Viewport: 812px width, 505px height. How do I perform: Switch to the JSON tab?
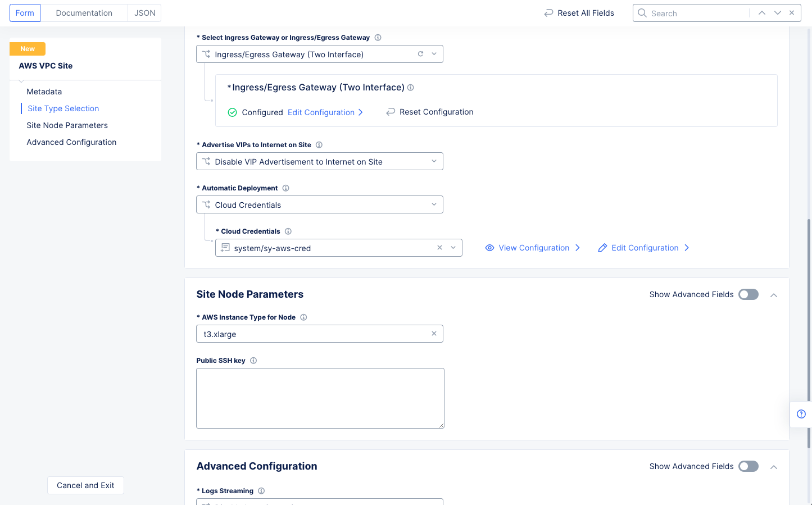pos(144,12)
